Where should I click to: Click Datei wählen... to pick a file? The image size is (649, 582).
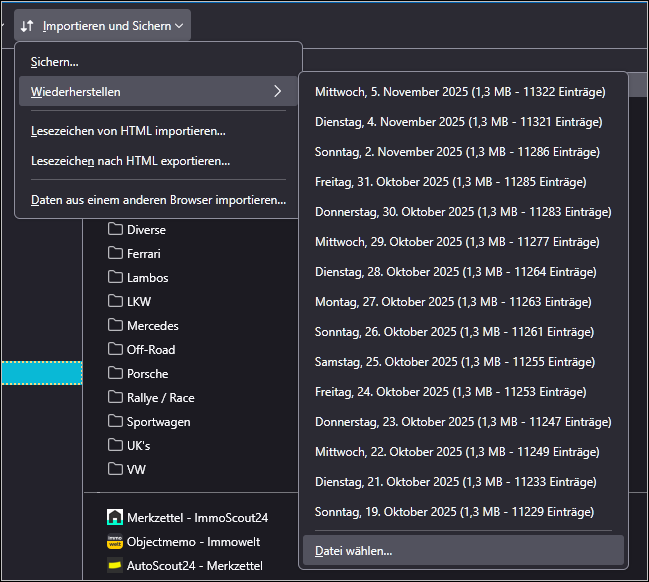pos(354,550)
